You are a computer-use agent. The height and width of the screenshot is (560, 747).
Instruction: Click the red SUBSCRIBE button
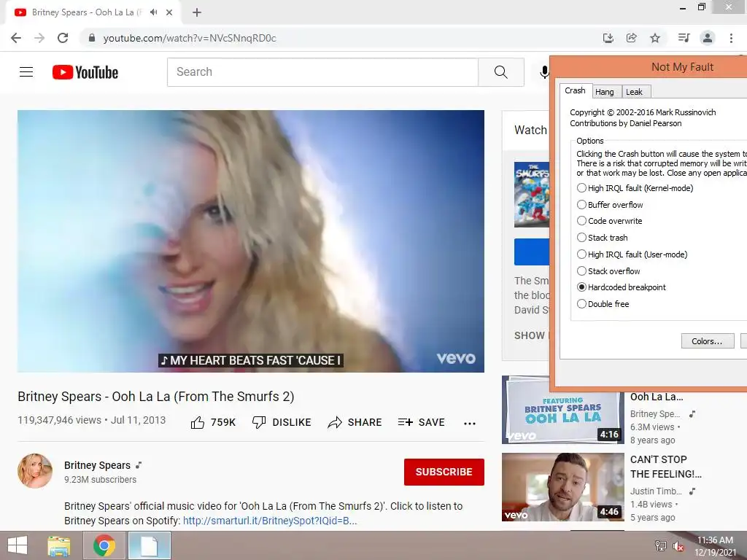(x=444, y=472)
